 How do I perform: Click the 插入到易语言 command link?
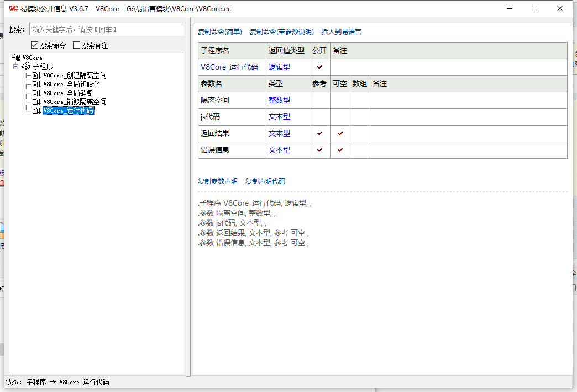[342, 32]
